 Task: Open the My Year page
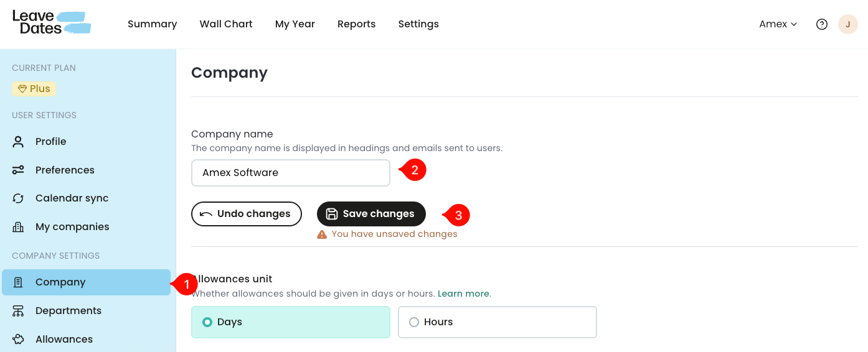(295, 24)
